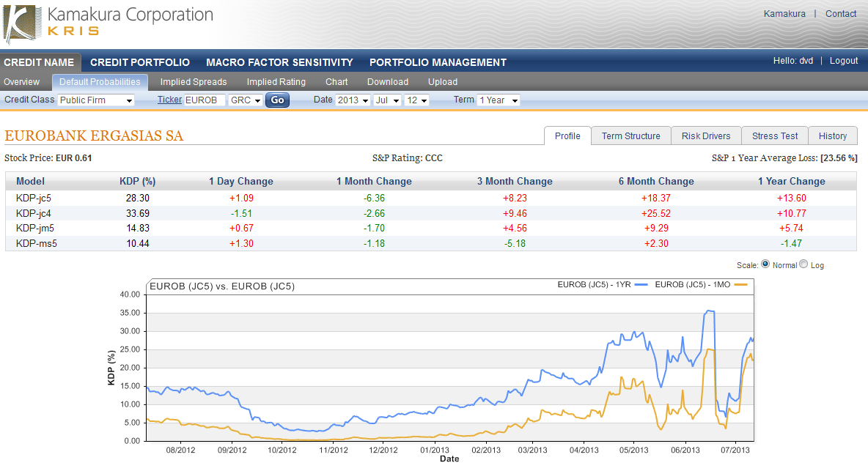The image size is (868, 471).
Task: Click the +13.60 one year change value
Action: click(x=792, y=198)
